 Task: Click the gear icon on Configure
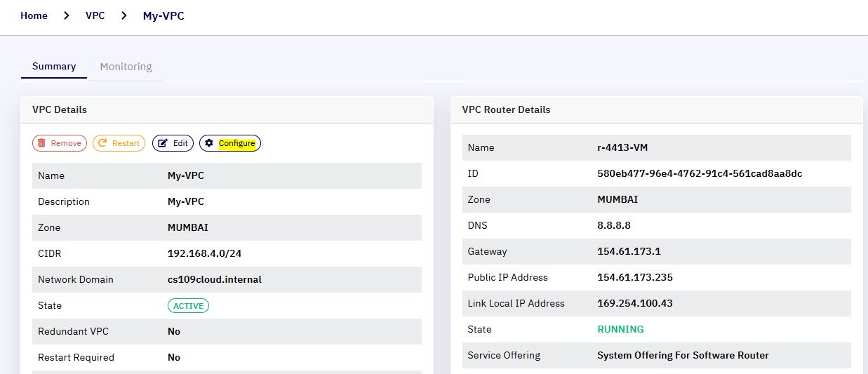click(209, 143)
